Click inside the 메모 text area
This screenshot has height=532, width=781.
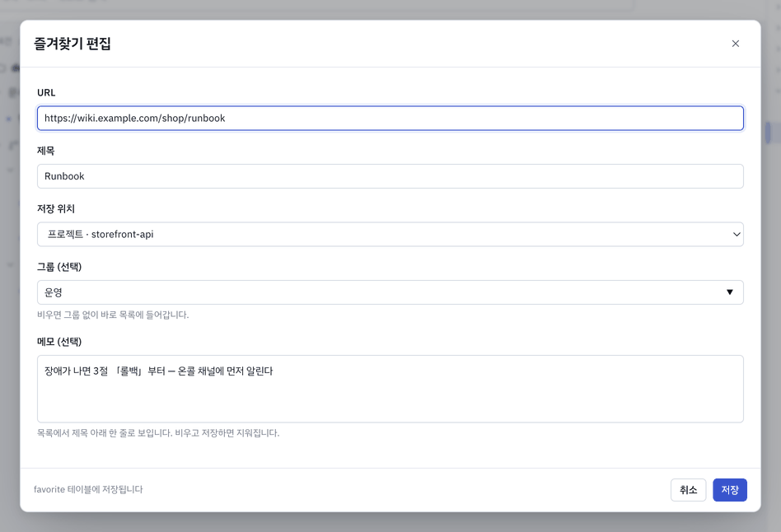tap(390, 389)
